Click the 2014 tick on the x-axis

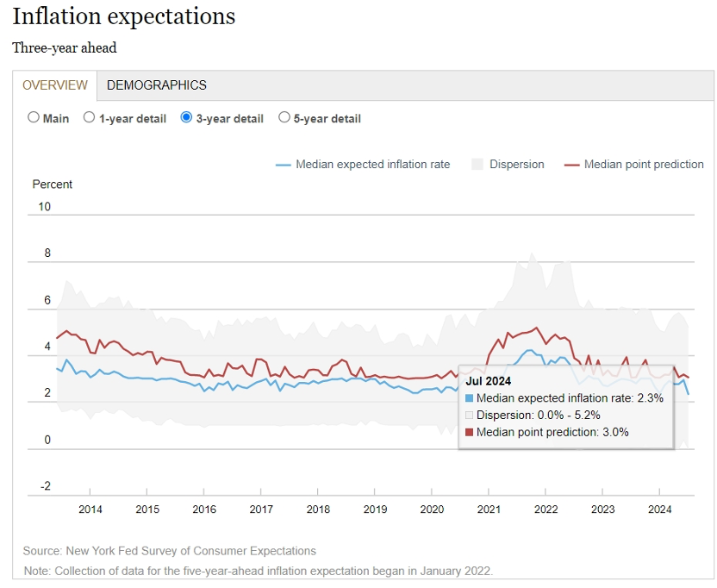[90, 510]
